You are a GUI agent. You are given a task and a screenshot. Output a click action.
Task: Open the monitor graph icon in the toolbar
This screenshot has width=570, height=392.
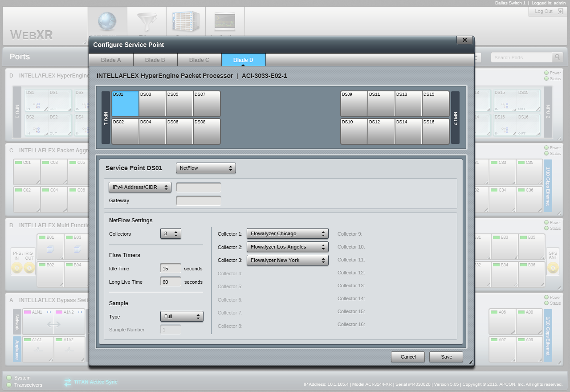pos(225,21)
